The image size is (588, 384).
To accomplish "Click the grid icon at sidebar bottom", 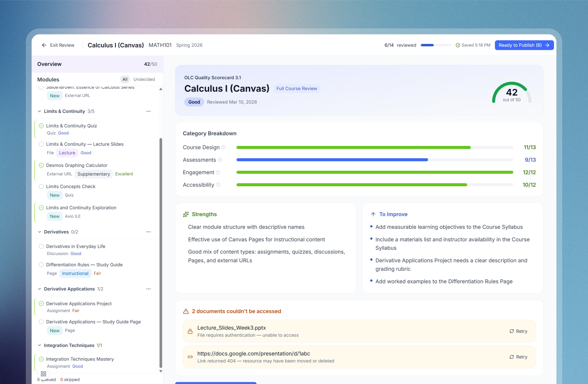I will tap(44, 374).
